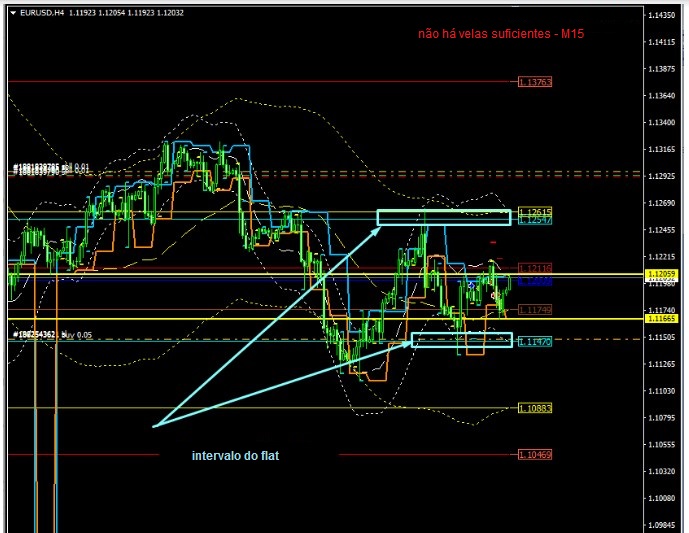Select the lower cyan flat-range rectangle

click(461, 340)
